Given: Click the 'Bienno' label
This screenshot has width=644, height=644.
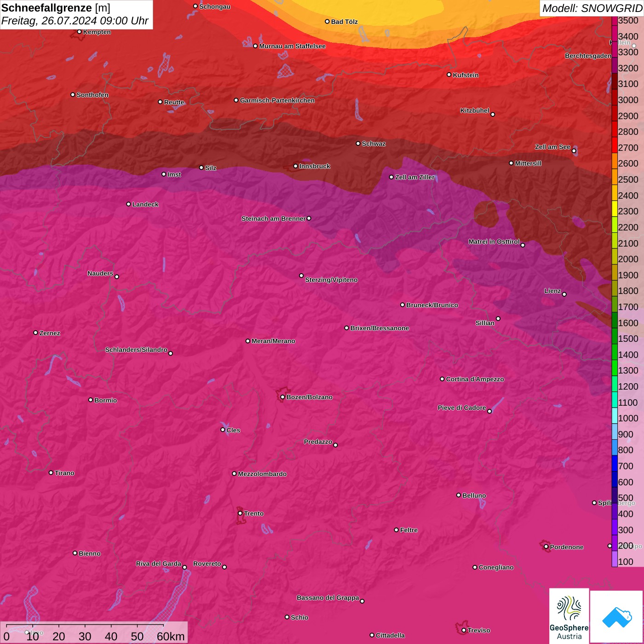Looking at the screenshot, I should (x=89, y=553).
